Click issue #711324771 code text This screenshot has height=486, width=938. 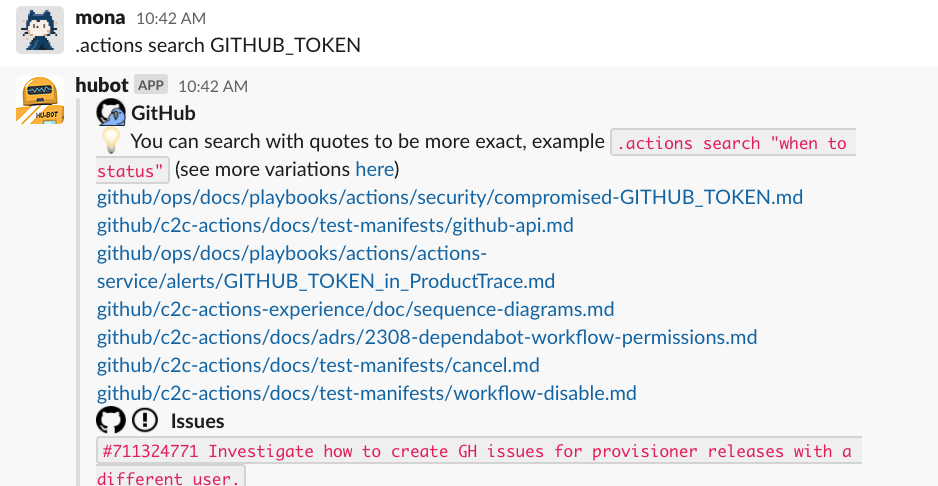tap(476, 452)
